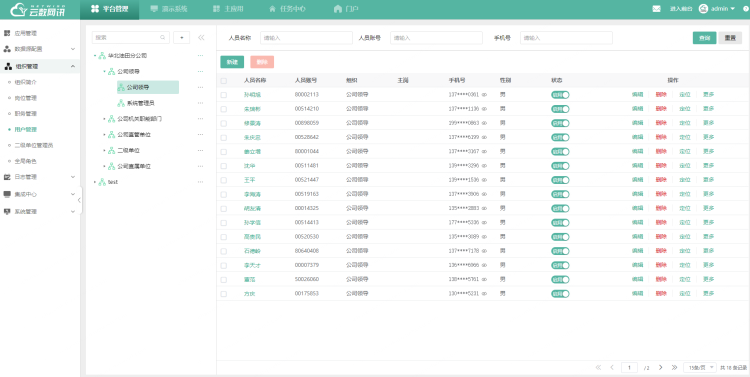
Task: Jump to last page double arrow
Action: (x=674, y=367)
